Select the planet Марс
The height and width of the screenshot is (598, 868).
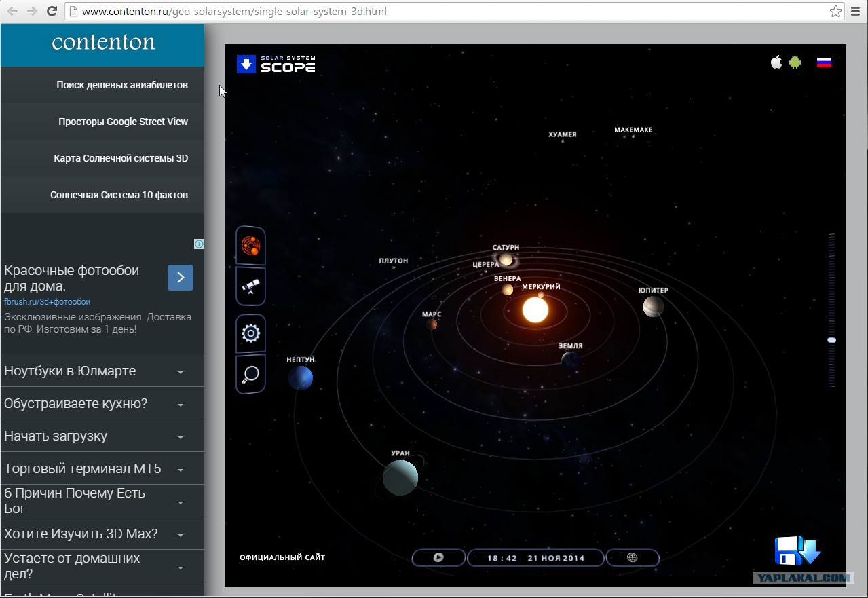pos(431,324)
